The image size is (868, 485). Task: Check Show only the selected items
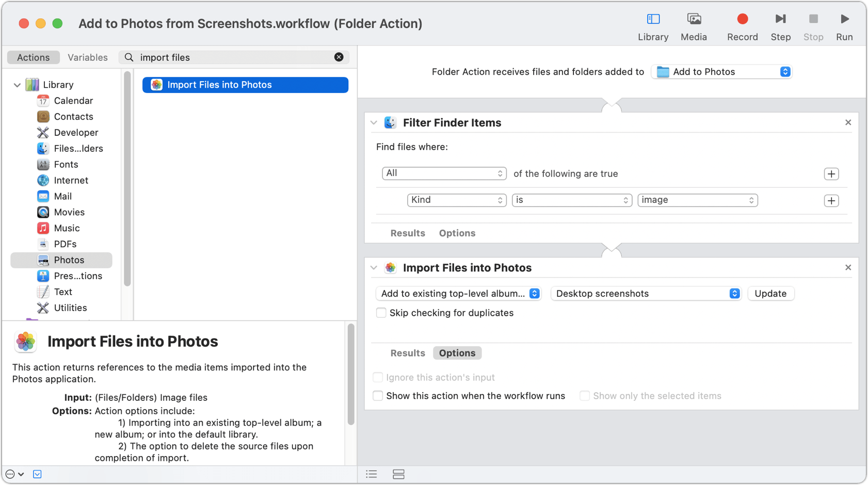click(x=585, y=396)
